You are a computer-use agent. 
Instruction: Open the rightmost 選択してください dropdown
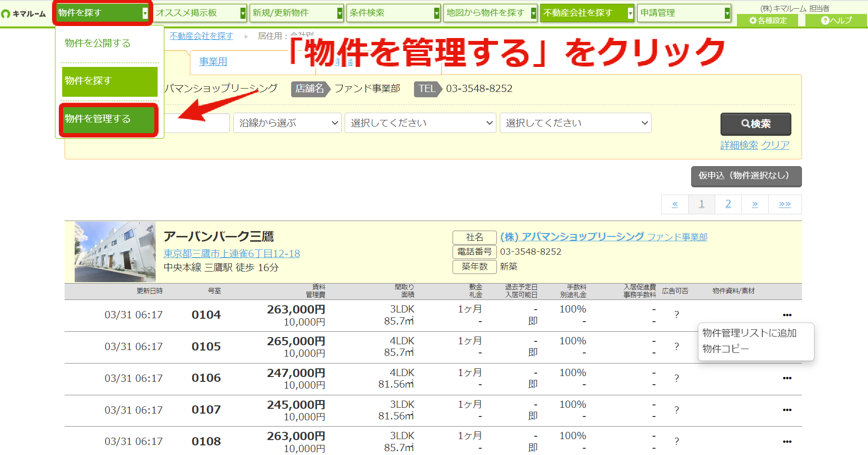point(575,123)
